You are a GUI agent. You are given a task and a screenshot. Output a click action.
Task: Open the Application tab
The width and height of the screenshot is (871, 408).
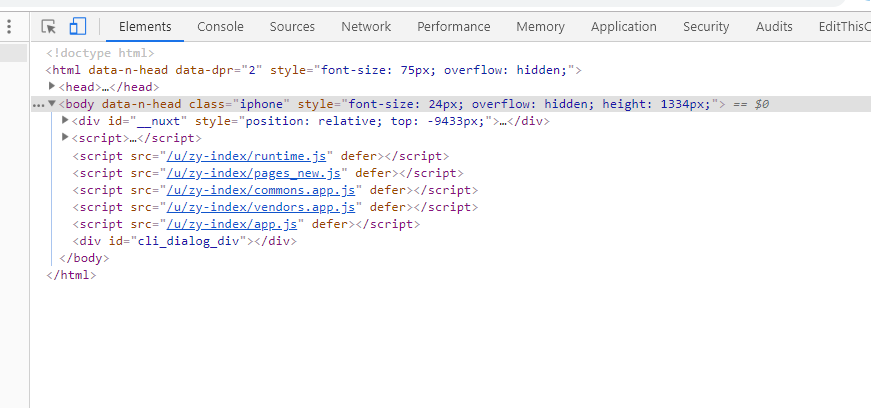(x=624, y=27)
